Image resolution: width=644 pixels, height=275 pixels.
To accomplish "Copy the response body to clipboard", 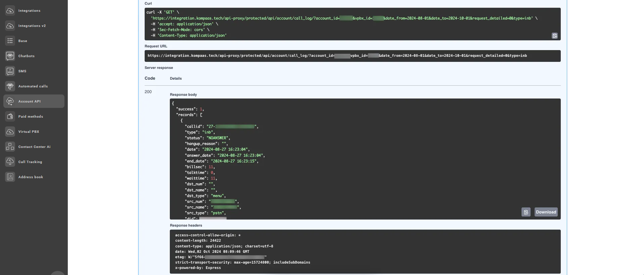I will 526,212.
